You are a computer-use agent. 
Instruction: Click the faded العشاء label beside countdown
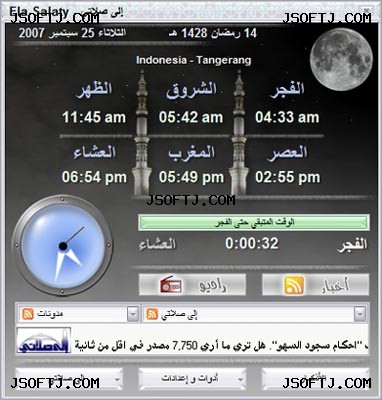click(x=157, y=244)
